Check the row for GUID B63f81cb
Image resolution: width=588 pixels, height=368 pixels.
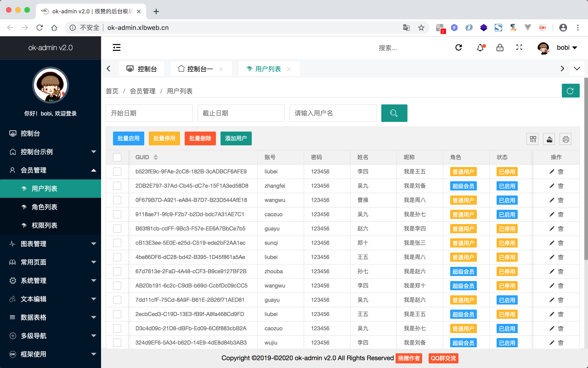pyautogui.click(x=117, y=229)
